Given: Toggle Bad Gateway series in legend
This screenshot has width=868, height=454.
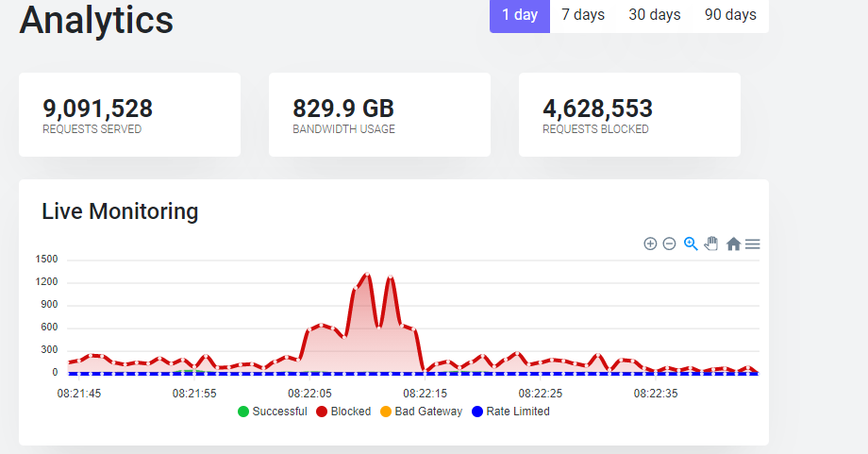Looking at the screenshot, I should 422,412.
